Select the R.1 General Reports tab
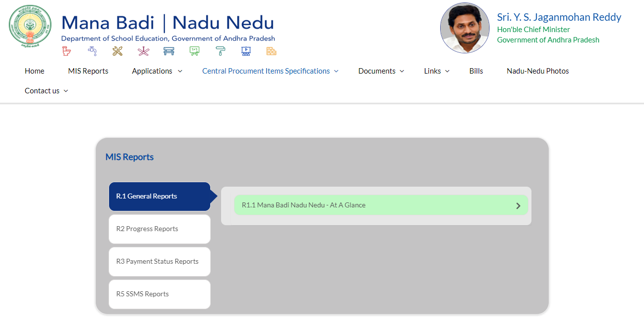This screenshot has height=319, width=644. tap(159, 197)
